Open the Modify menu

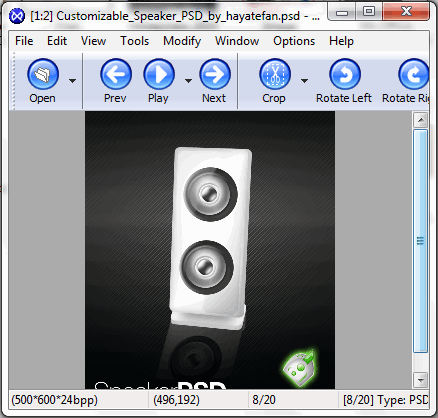(182, 41)
